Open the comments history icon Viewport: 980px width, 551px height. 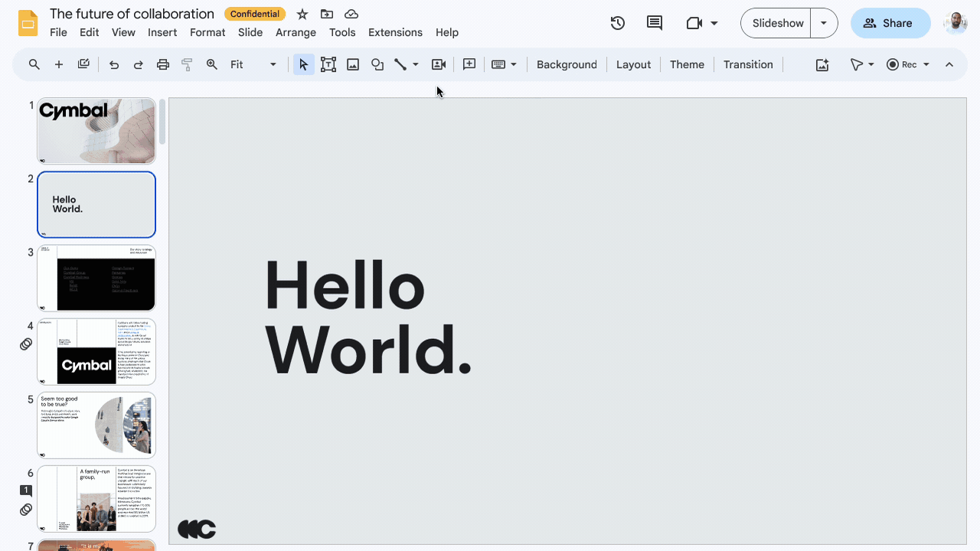[655, 23]
